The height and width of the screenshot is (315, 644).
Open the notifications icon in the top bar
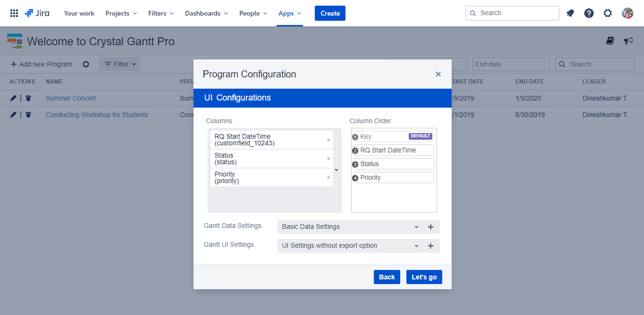pyautogui.click(x=570, y=13)
